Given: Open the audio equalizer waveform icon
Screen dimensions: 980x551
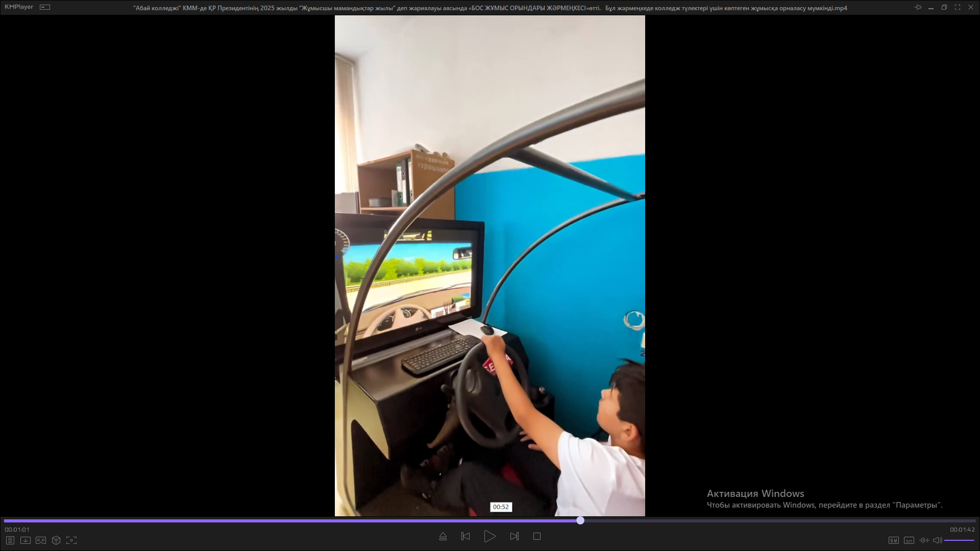Looking at the screenshot, I should point(924,540).
